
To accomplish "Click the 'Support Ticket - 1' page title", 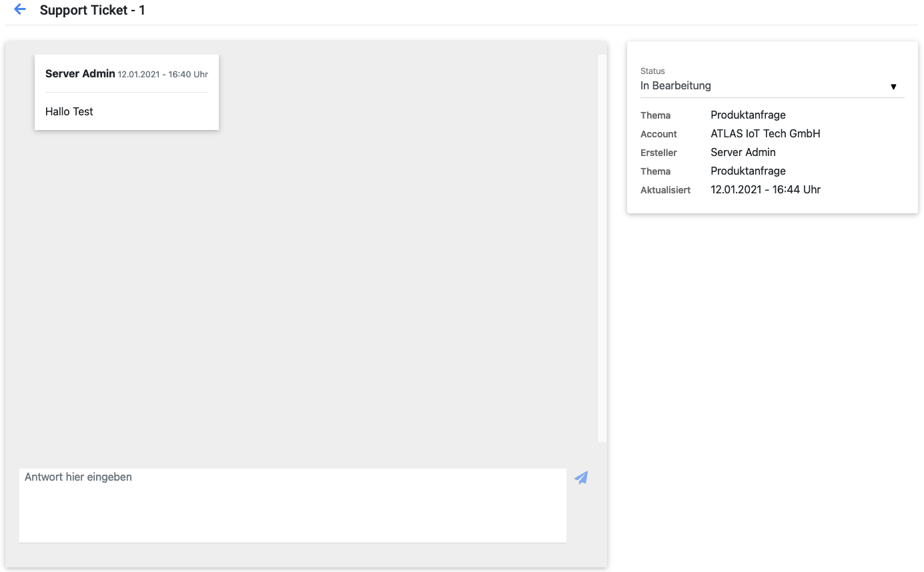I will pos(92,10).
